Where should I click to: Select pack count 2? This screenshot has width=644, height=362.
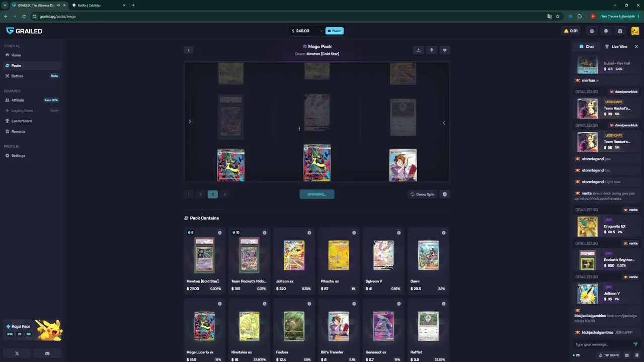201,194
